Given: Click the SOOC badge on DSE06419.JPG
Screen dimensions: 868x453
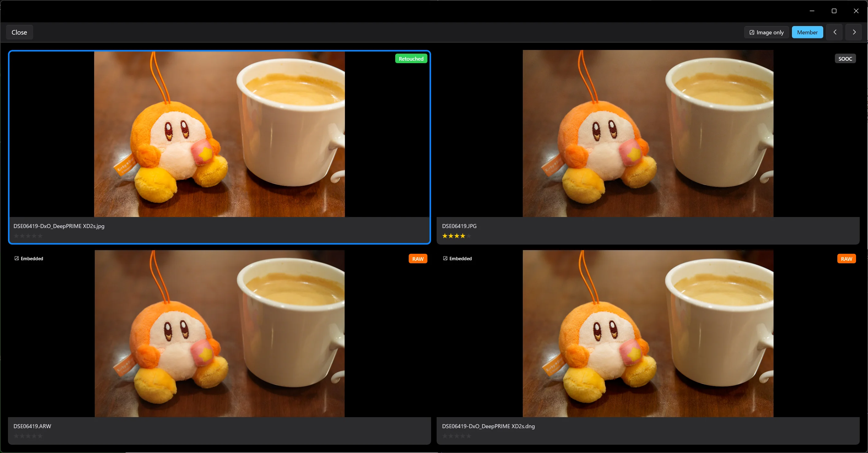Looking at the screenshot, I should (x=845, y=59).
